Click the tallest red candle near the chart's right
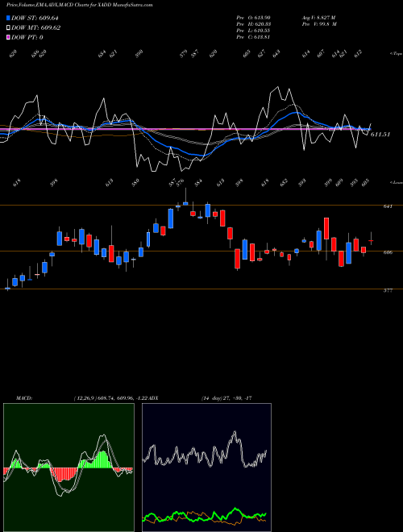Image resolution: width=403 pixels, height=532 pixels. click(x=326, y=228)
